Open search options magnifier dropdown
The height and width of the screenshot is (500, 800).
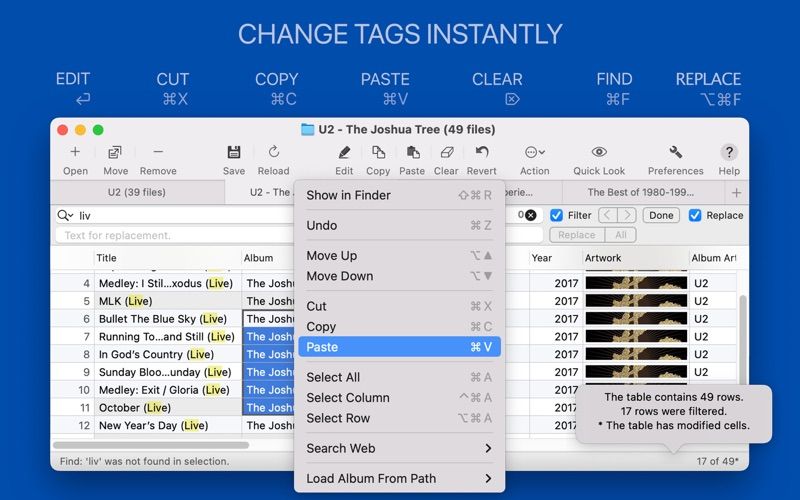click(65, 215)
